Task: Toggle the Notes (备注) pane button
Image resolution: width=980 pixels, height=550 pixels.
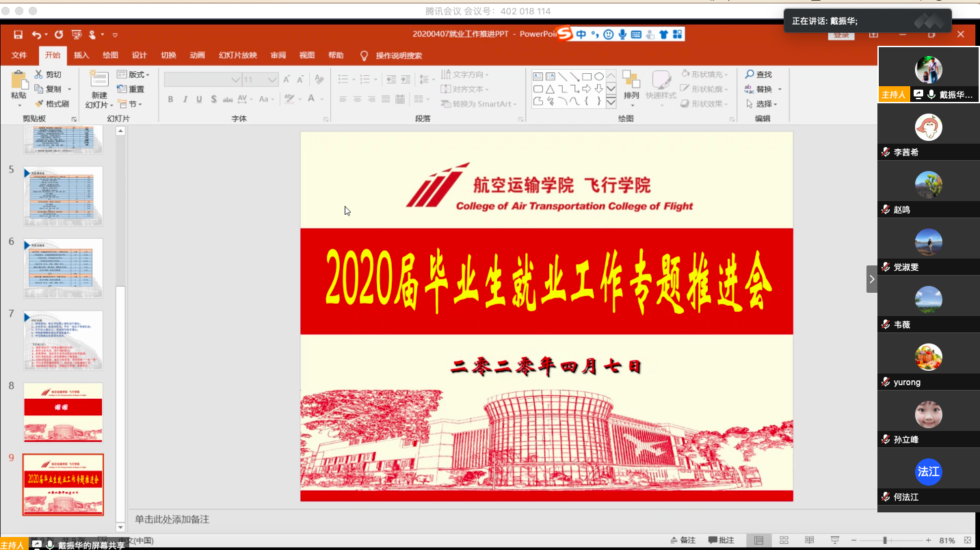Action: coord(683,540)
